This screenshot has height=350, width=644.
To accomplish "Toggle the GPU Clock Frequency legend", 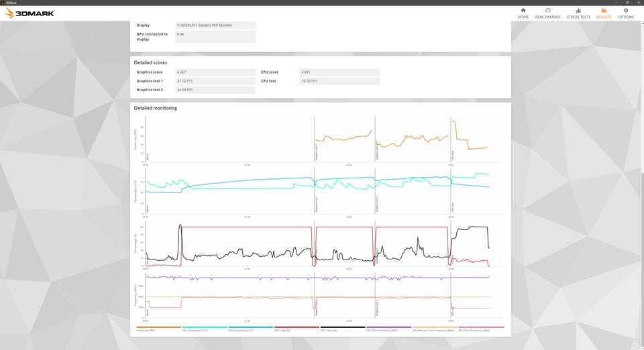I will 481,329.
